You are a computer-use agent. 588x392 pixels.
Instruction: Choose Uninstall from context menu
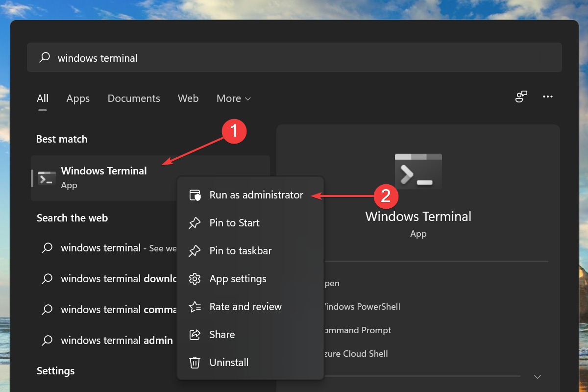[250, 363]
